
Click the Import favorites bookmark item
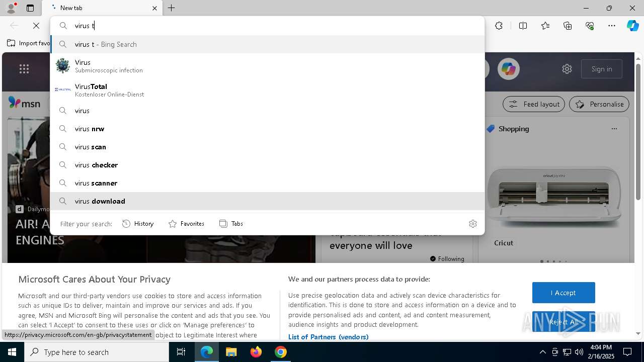click(28, 43)
